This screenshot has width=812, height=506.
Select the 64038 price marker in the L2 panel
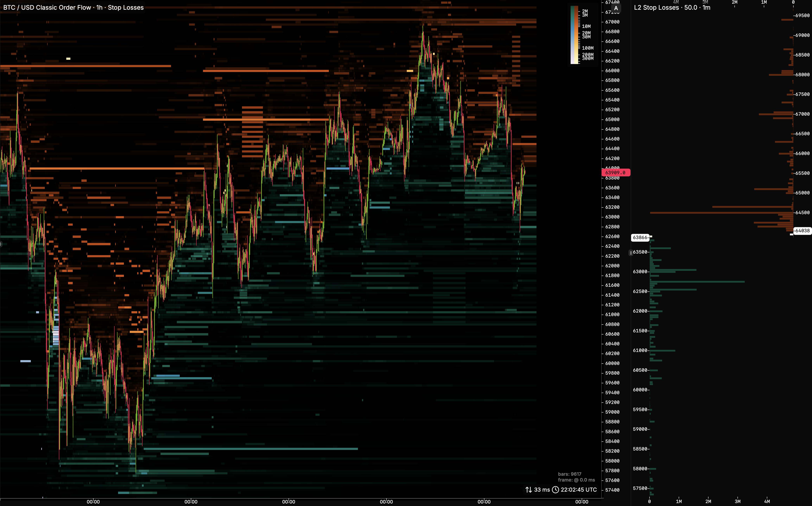tap(802, 230)
